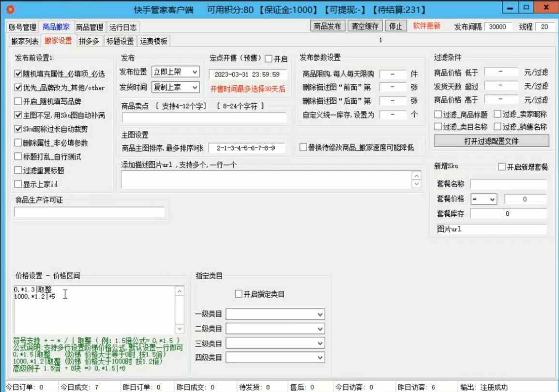Click the 清空缓存 button
Screen dimensions: 559x392
pos(365,26)
